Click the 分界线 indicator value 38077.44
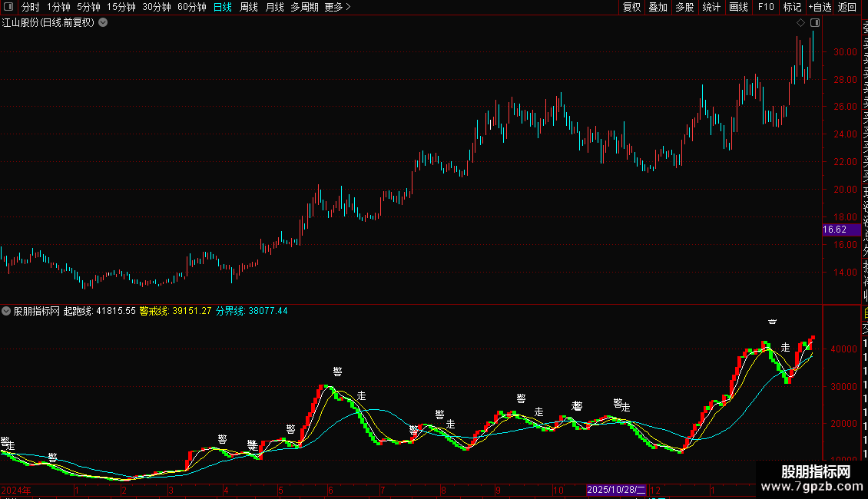 click(251, 311)
